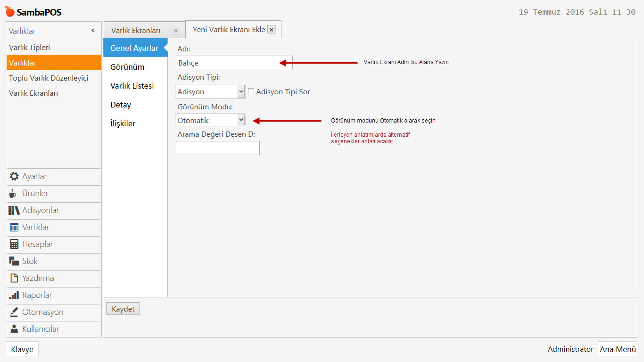Collapse the Varlıklar sidebar panel arrow
Image resolution: width=644 pixels, height=362 pixels.
pos(93,31)
